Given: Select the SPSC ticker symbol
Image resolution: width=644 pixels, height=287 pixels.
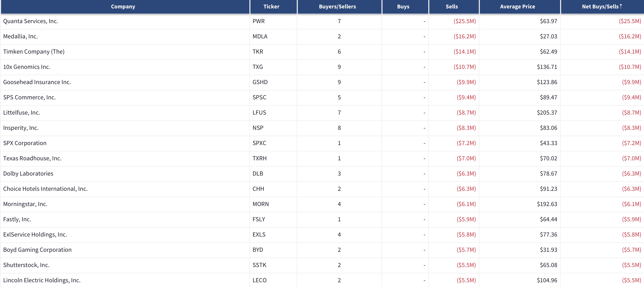Looking at the screenshot, I should (259, 97).
